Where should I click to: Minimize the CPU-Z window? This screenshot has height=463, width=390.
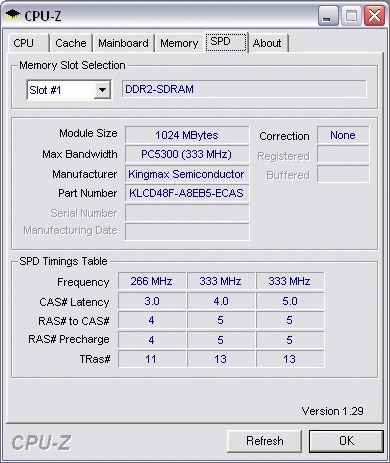tap(328, 15)
